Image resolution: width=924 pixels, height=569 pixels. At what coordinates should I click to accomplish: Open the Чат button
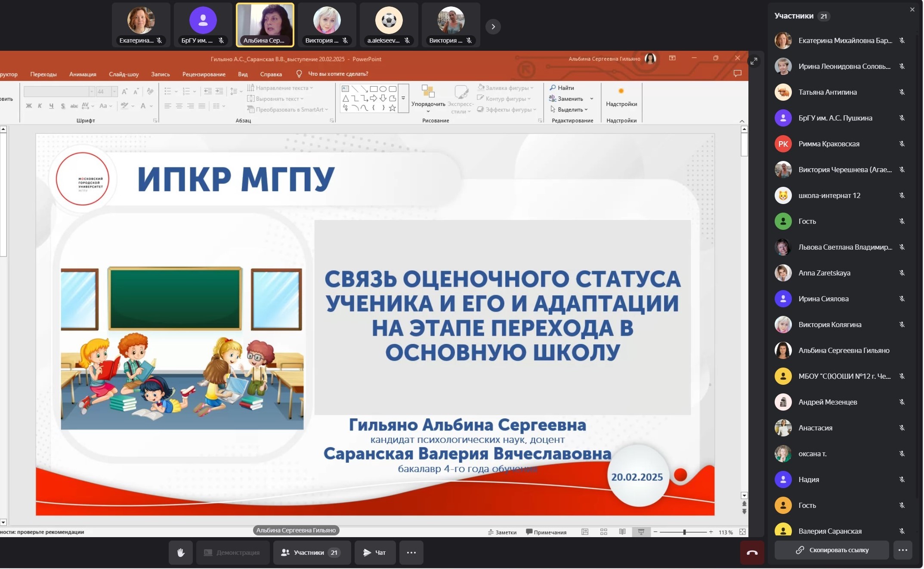click(375, 553)
